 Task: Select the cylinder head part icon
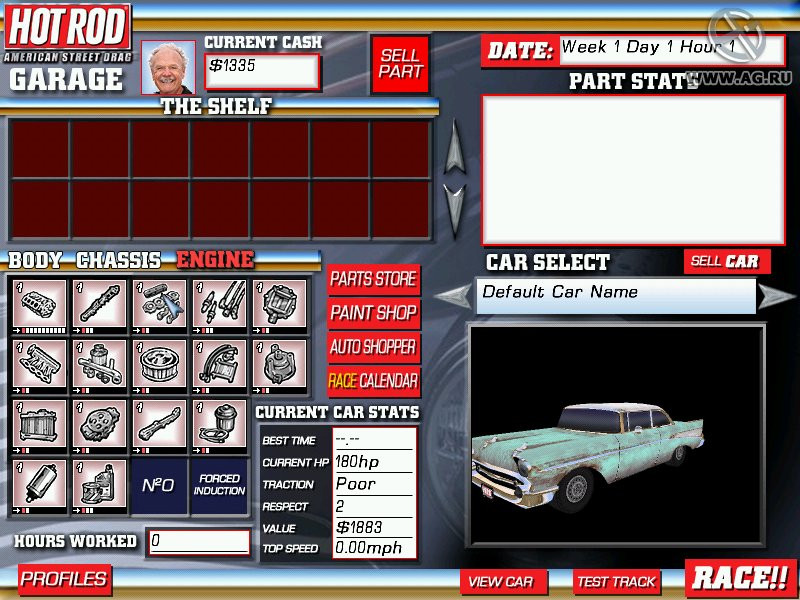99,424
